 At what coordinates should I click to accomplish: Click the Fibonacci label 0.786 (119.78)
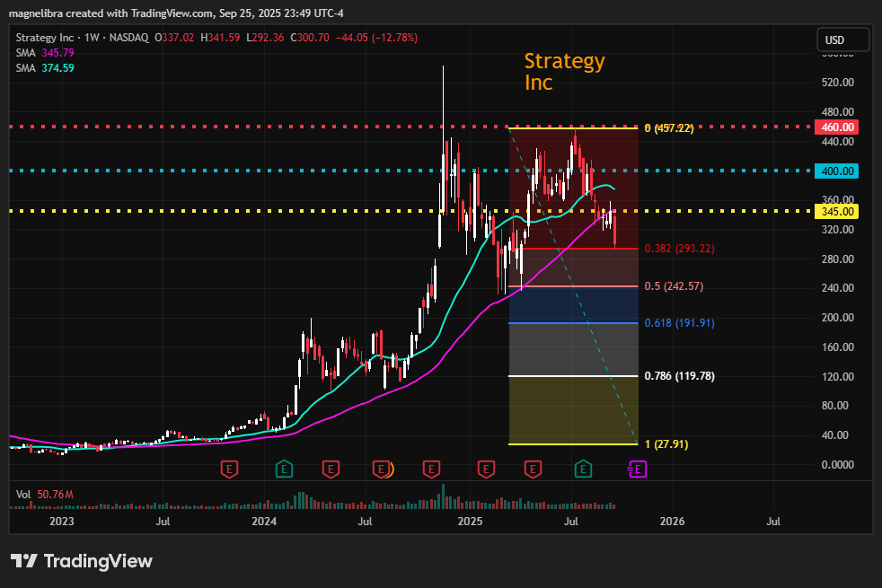[680, 376]
